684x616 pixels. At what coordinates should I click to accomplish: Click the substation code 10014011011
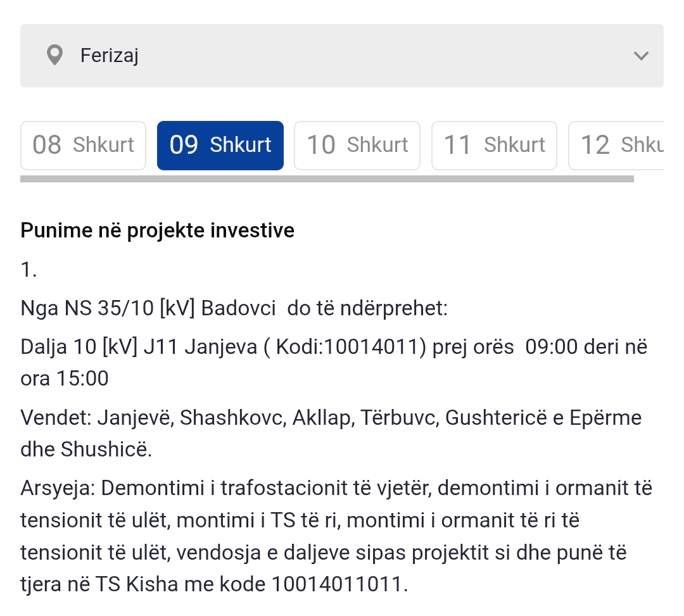(339, 584)
